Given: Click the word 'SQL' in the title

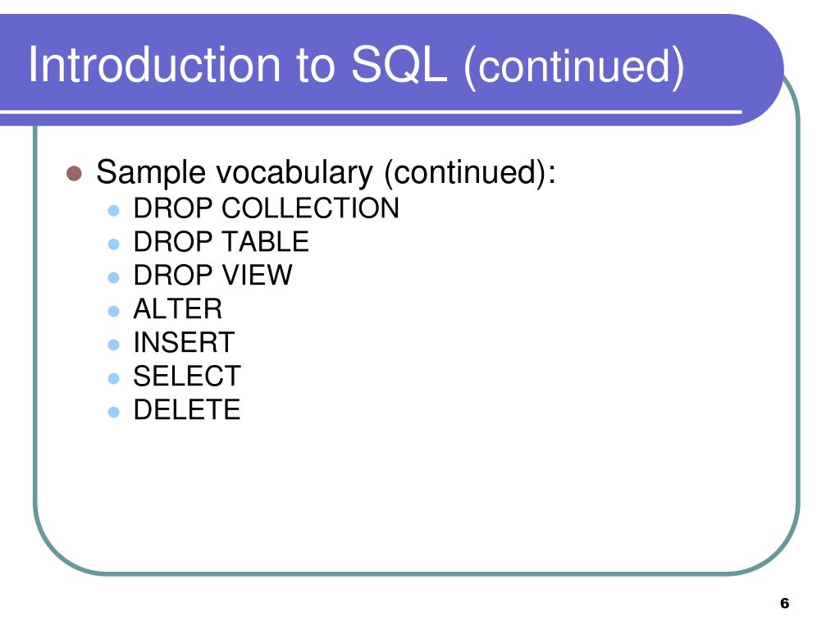Looking at the screenshot, I should click(x=399, y=64).
